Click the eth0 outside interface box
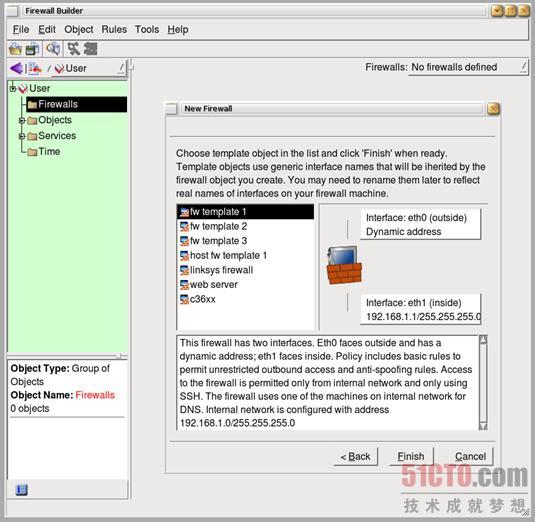Screen dimensions: 535x522 pyautogui.click(x=420, y=225)
